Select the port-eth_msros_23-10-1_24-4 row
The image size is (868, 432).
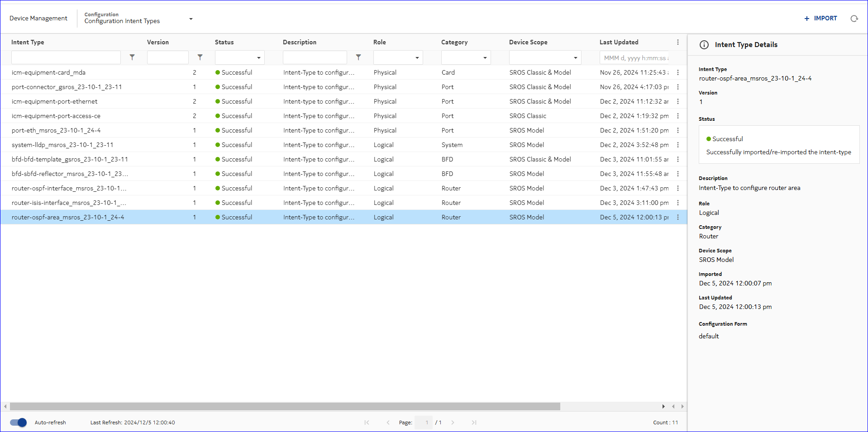[56, 130]
